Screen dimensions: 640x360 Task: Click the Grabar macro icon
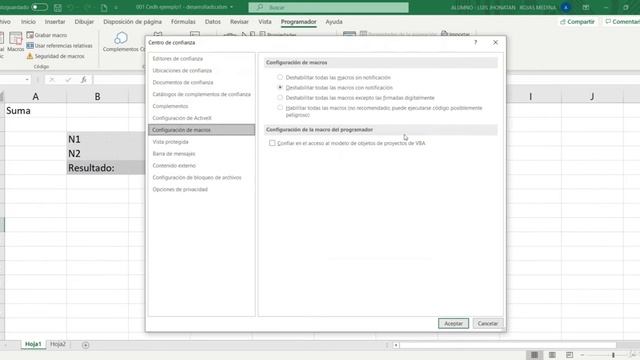point(30,35)
